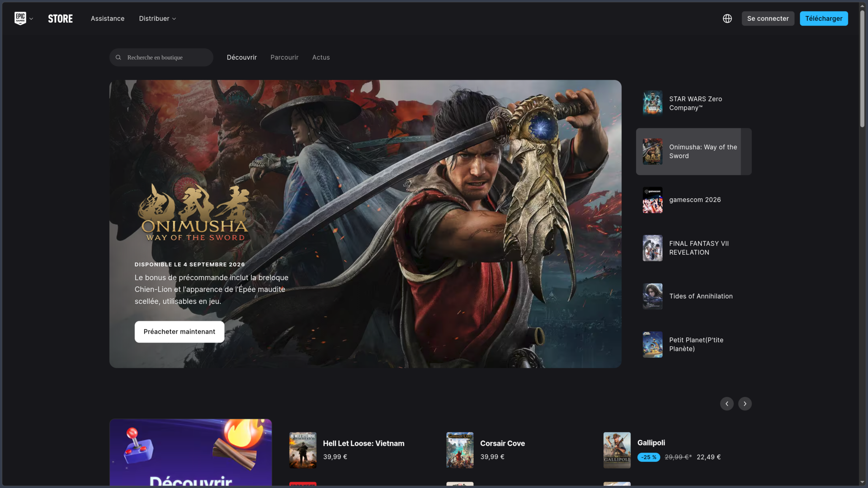The height and width of the screenshot is (488, 868).
Task: Click the Petit Planet(P'tite Planète) label
Action: (x=696, y=344)
